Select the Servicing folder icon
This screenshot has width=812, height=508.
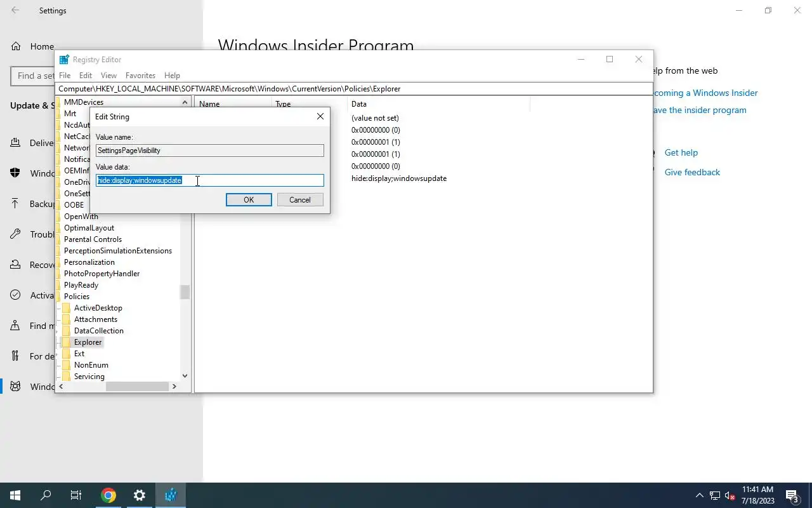click(x=66, y=377)
